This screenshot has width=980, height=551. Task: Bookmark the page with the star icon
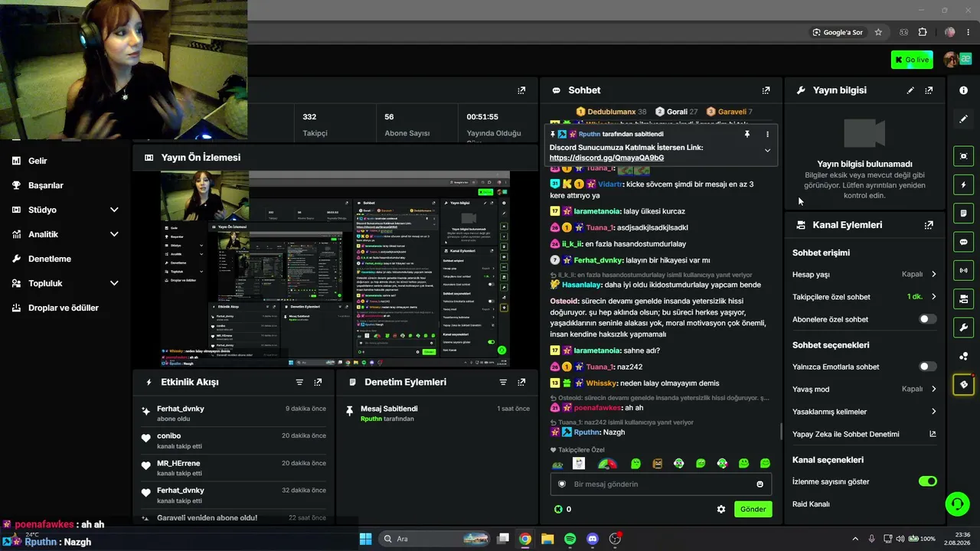[878, 32]
